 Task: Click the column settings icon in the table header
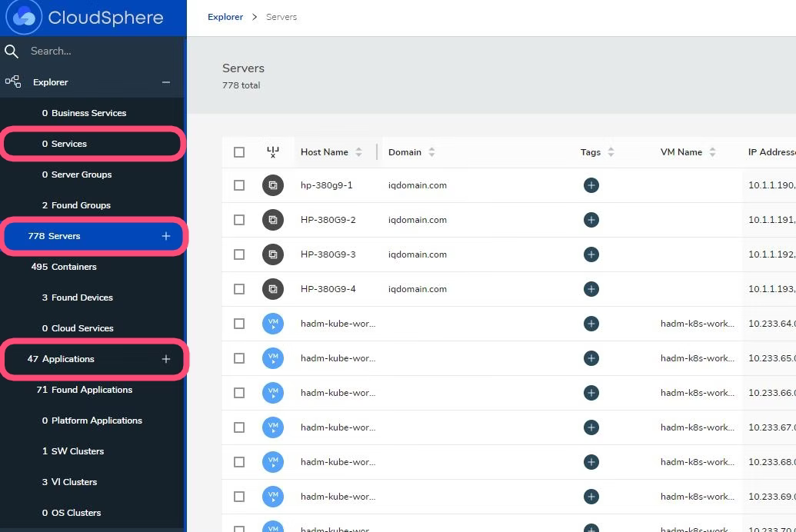pos(273,151)
